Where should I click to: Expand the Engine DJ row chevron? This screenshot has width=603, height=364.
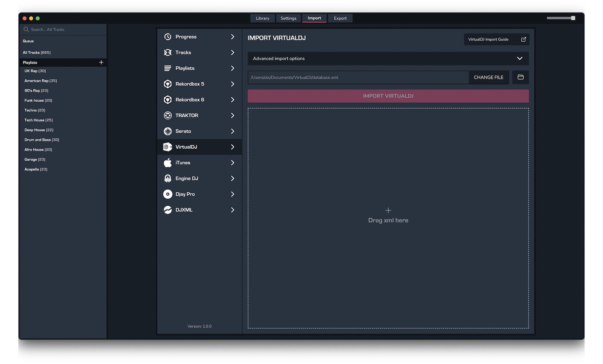[x=232, y=178]
